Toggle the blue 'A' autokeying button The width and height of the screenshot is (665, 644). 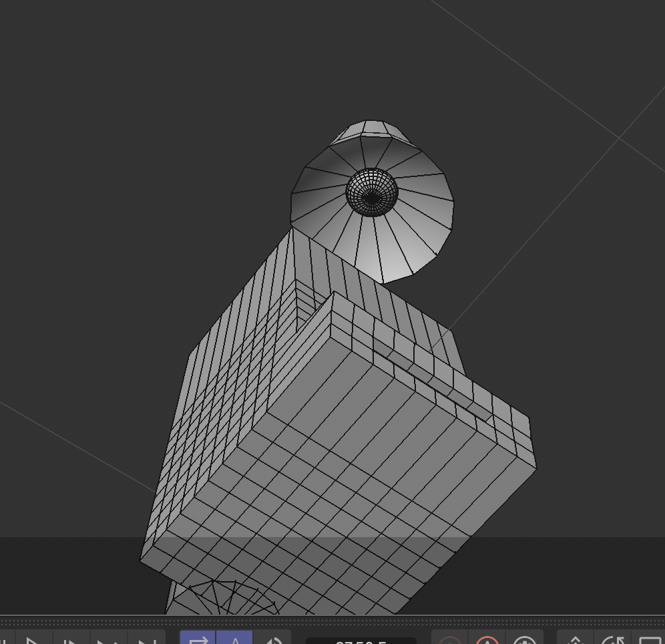click(x=235, y=640)
